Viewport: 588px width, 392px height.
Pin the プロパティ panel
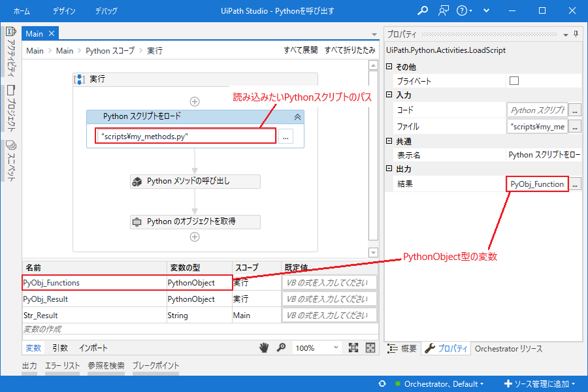(x=576, y=34)
